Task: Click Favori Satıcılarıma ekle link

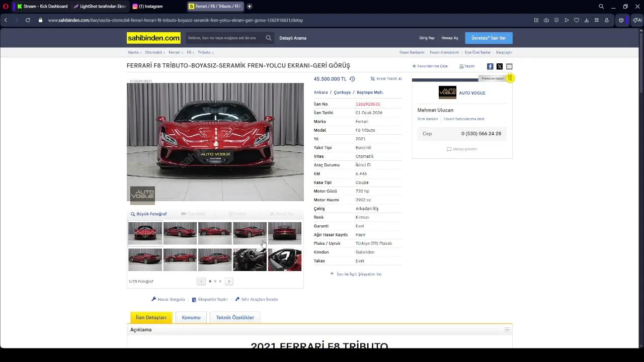Action: (464, 119)
